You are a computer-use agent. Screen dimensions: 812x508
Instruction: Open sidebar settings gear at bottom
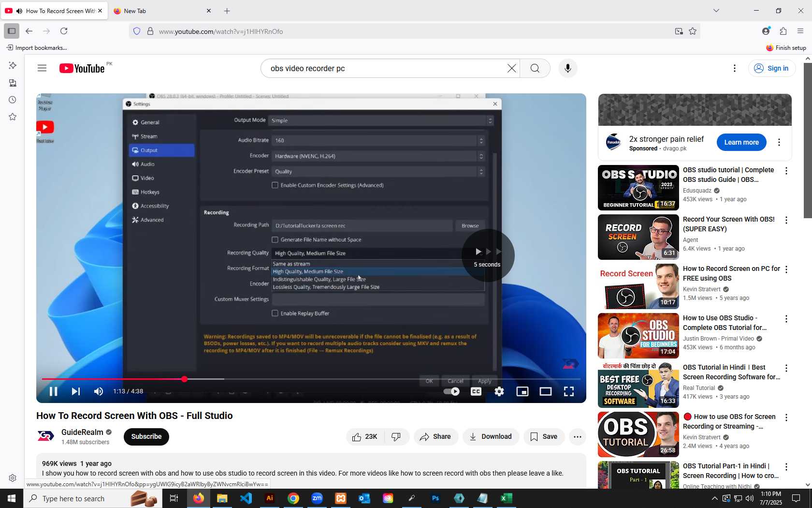pyautogui.click(x=13, y=478)
